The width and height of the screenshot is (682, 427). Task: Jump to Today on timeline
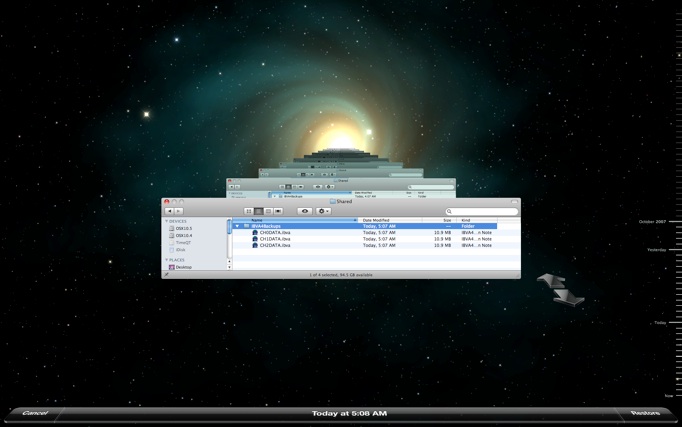(x=660, y=323)
